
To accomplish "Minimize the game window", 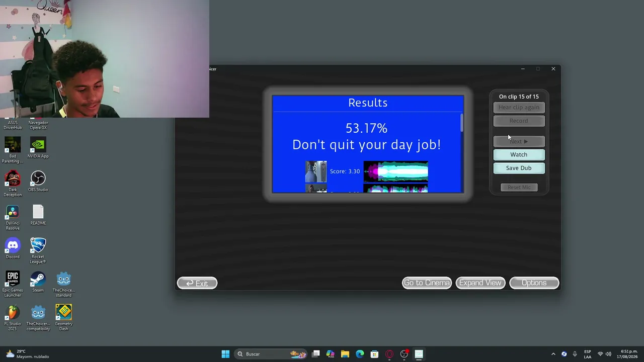I will click(x=523, y=69).
